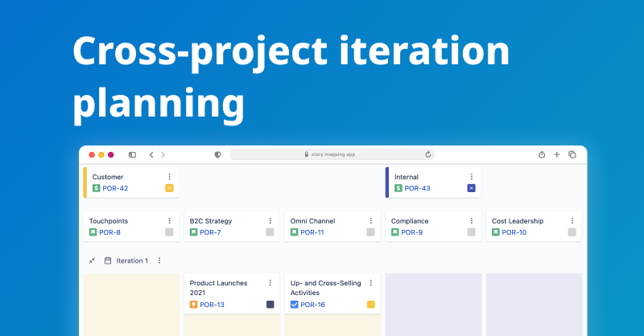Open the Up- and Cross-Selling Activities card menu
Viewport: 644px width, 336px height.
point(370,283)
